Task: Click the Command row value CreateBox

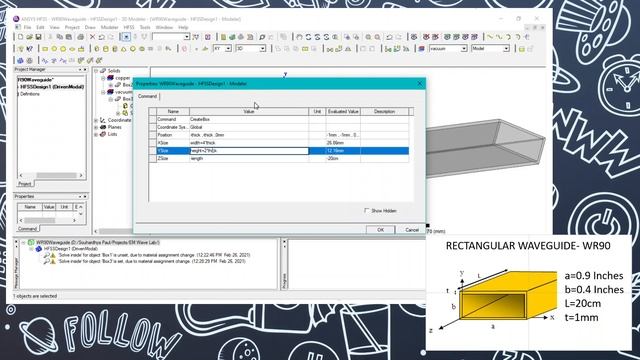Action: [249, 119]
